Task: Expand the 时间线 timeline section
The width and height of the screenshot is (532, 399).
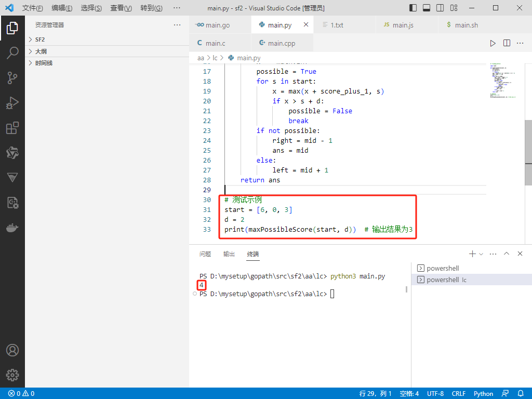Action: pos(107,63)
